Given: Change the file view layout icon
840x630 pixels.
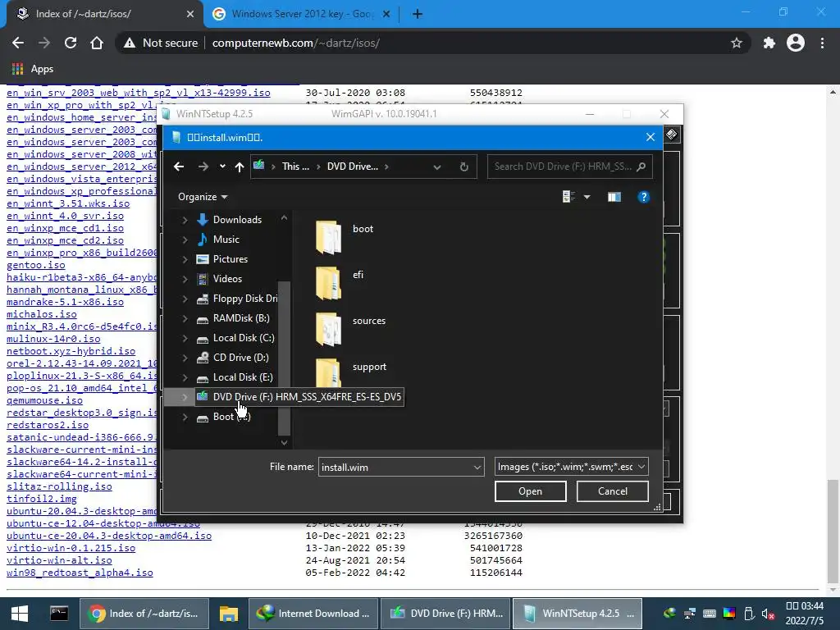Looking at the screenshot, I should pos(568,197).
